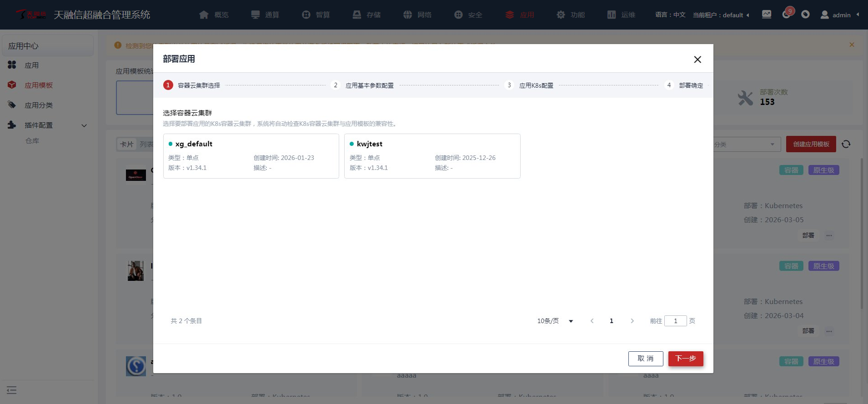This screenshot has height=404, width=868.
Task: Select the kwjtest cluster card
Action: (x=432, y=156)
